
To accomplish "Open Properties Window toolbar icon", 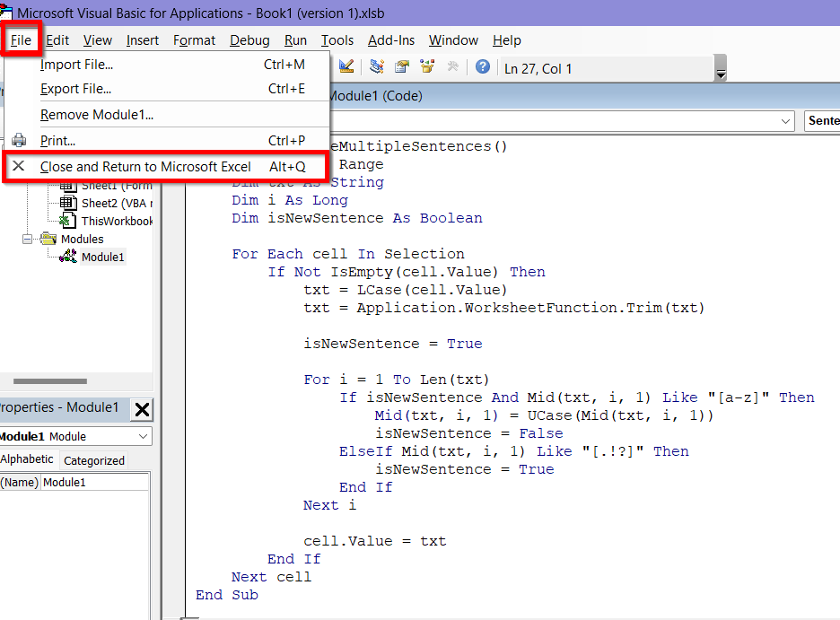I will (x=402, y=67).
